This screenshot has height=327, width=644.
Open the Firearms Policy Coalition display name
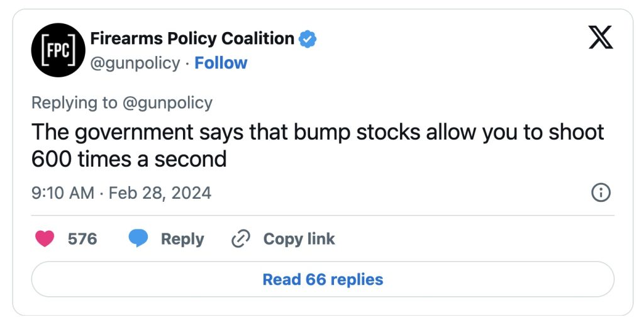[x=192, y=39]
